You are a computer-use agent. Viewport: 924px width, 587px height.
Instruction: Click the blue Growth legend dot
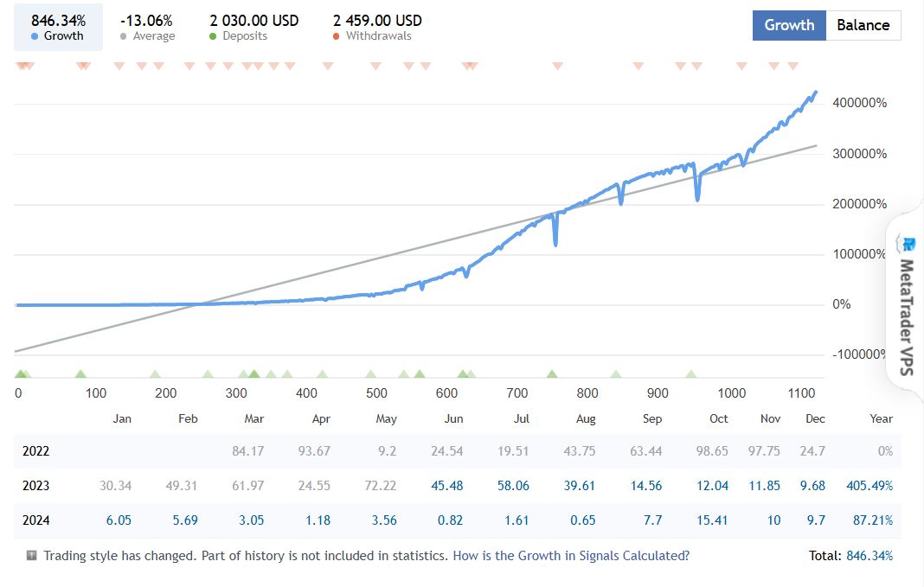[x=35, y=36]
